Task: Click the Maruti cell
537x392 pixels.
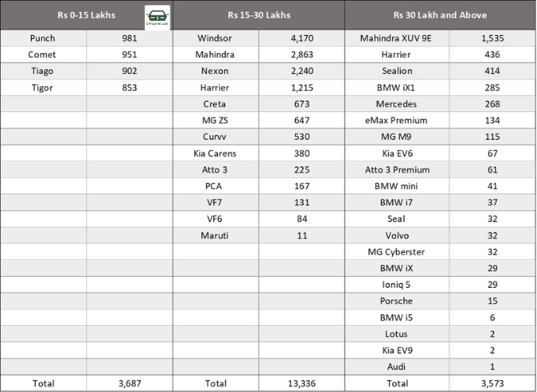Action: (215, 236)
